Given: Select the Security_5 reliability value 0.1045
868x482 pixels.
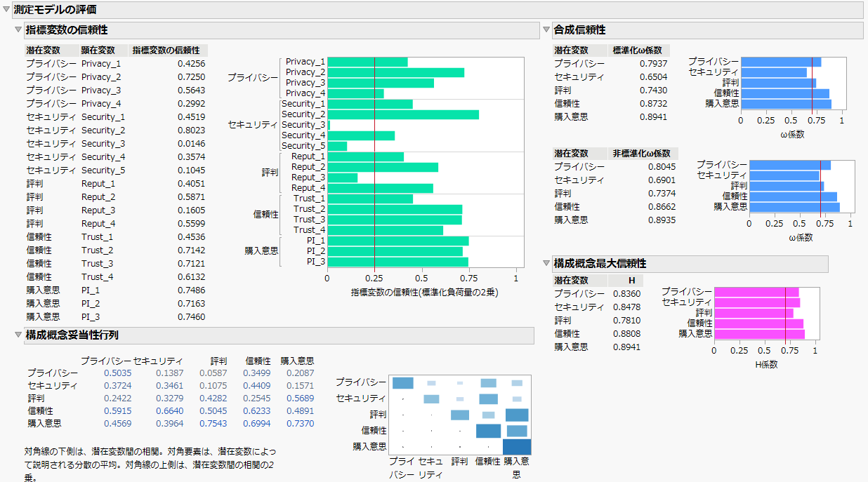Looking at the screenshot, I should coord(191,170).
